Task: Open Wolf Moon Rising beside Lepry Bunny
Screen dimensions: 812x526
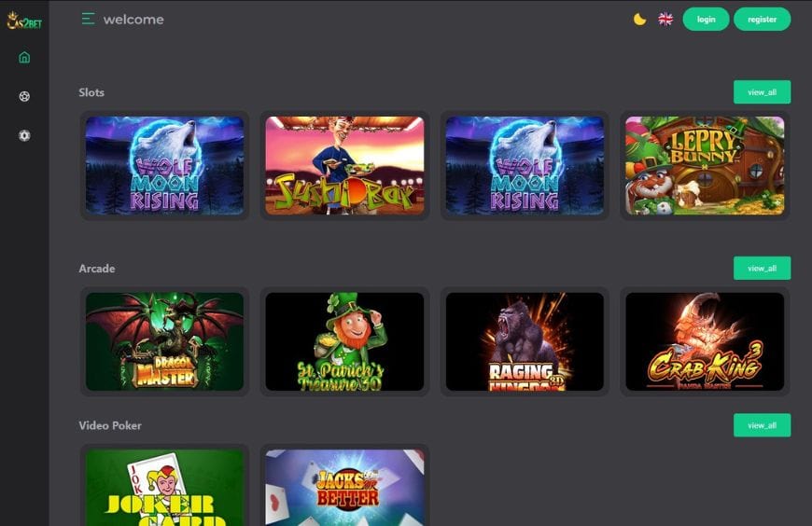Action: [x=525, y=165]
